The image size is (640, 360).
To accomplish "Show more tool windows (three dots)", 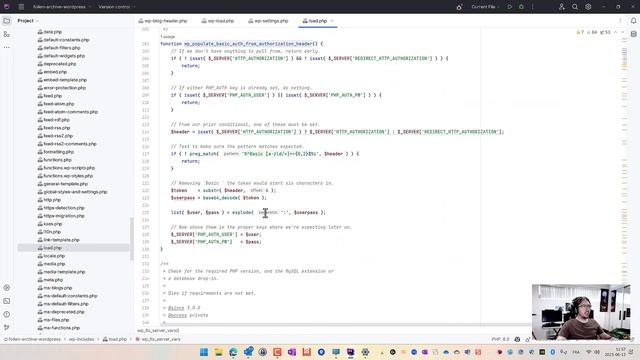I will tap(7, 47).
